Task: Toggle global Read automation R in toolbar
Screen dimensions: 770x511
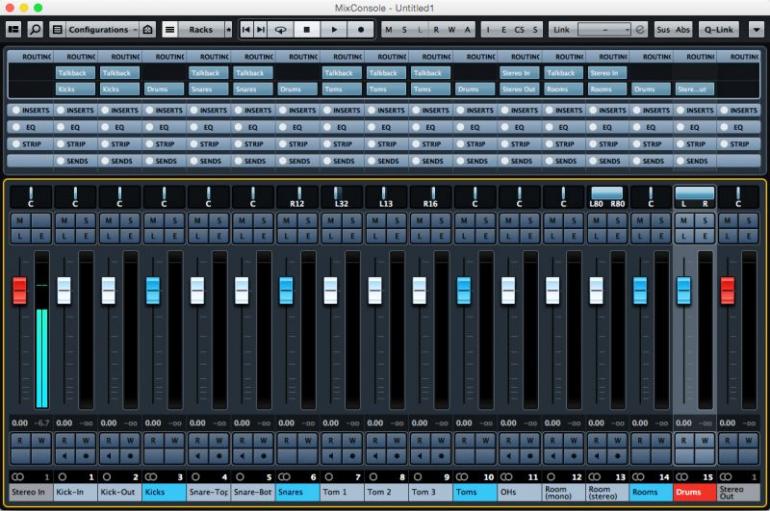Action: (436, 29)
